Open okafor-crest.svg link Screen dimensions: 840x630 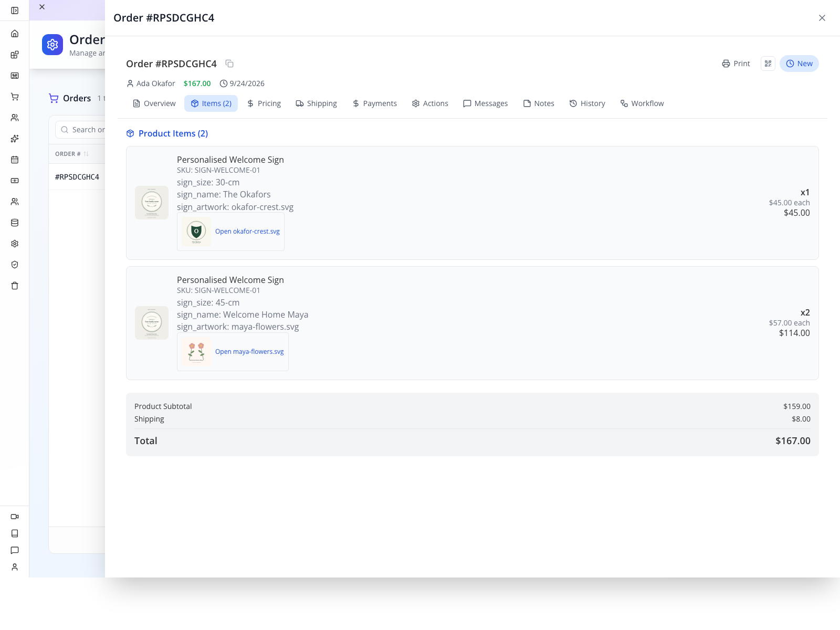247,232
